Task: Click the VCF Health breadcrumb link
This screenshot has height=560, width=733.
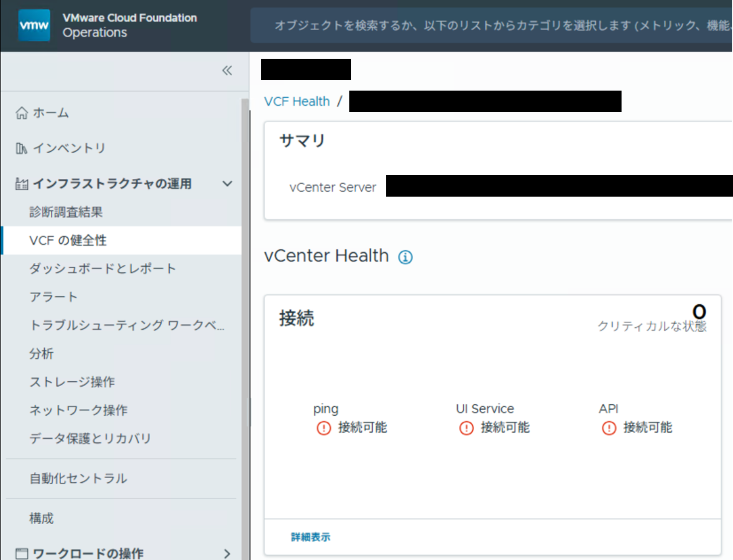Action: click(297, 102)
